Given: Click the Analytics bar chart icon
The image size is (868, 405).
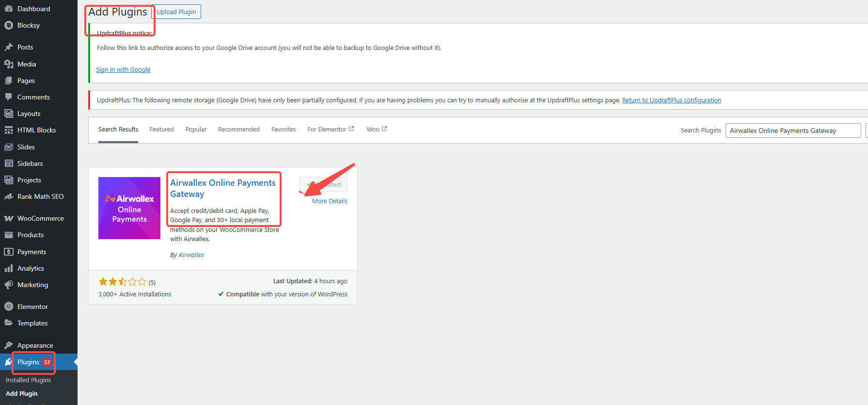Looking at the screenshot, I should [9, 268].
